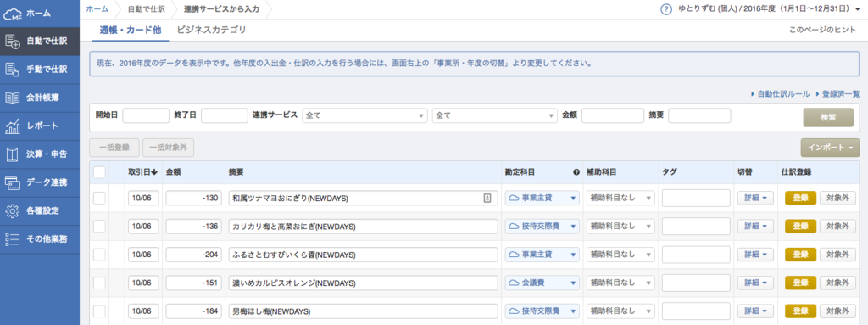This screenshot has height=325, width=868.
Task: Open 会議費 account dropdown
Action: 542,283
